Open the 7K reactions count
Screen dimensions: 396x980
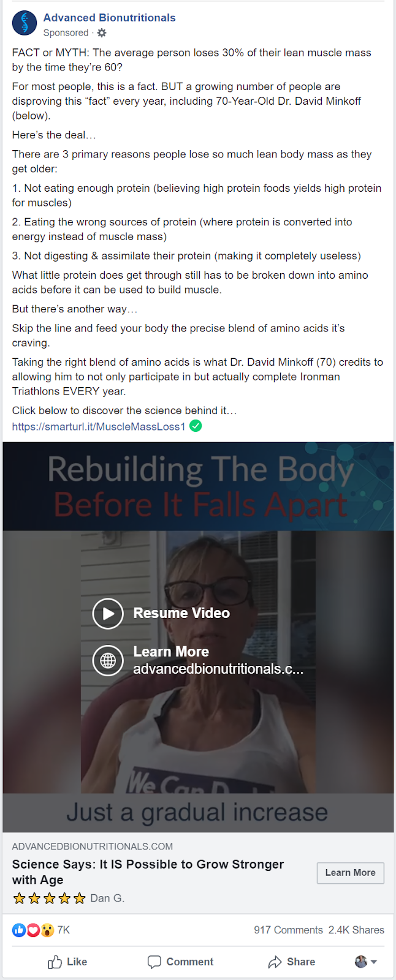point(64,930)
